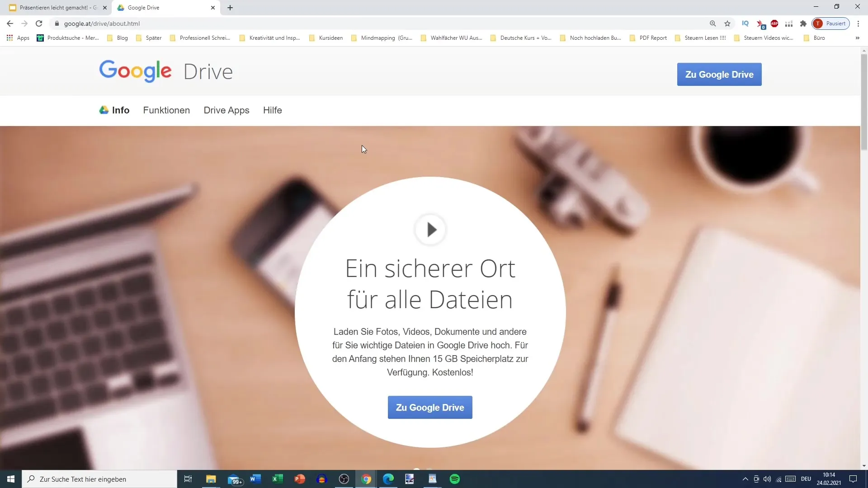Select the Info navigation menu item

(121, 110)
